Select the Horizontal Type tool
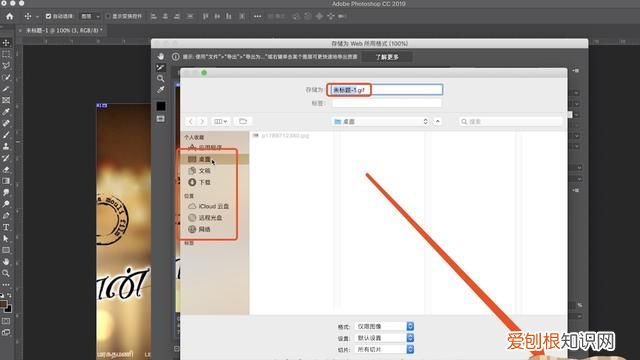The image size is (640, 360). (6, 227)
